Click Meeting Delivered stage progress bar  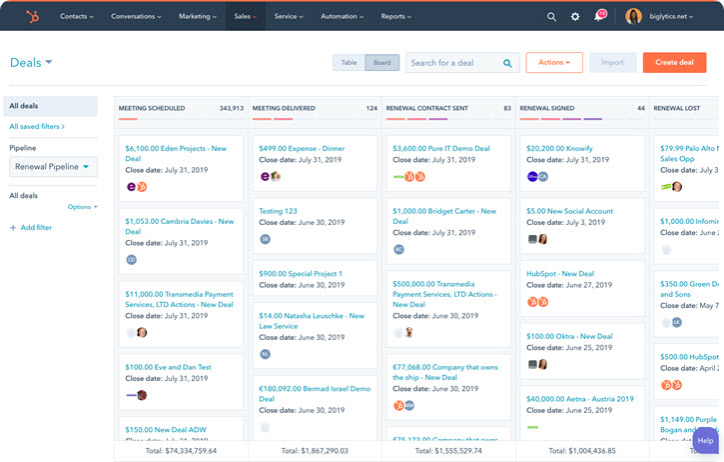314,119
